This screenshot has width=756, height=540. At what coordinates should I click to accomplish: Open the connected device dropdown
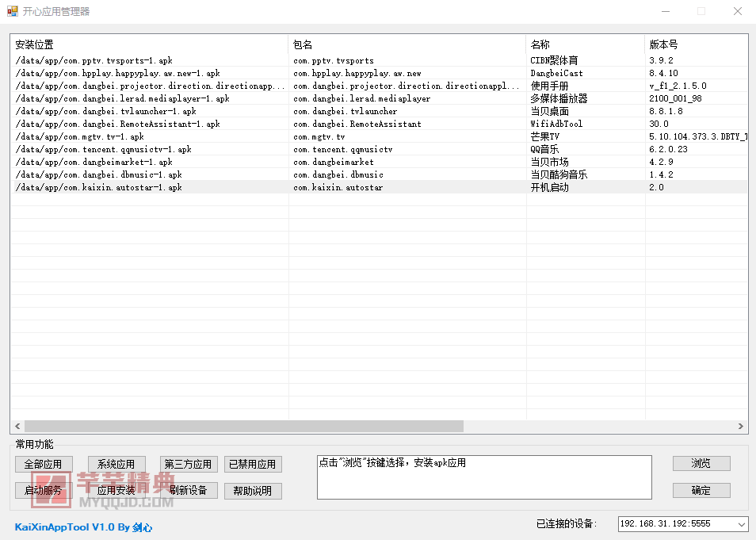(743, 523)
